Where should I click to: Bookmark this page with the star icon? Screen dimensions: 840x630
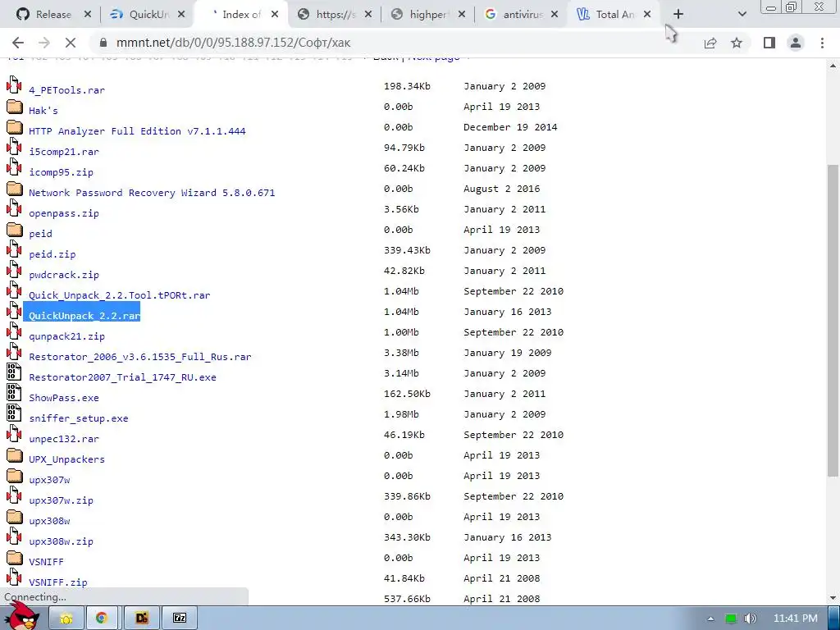(737, 43)
